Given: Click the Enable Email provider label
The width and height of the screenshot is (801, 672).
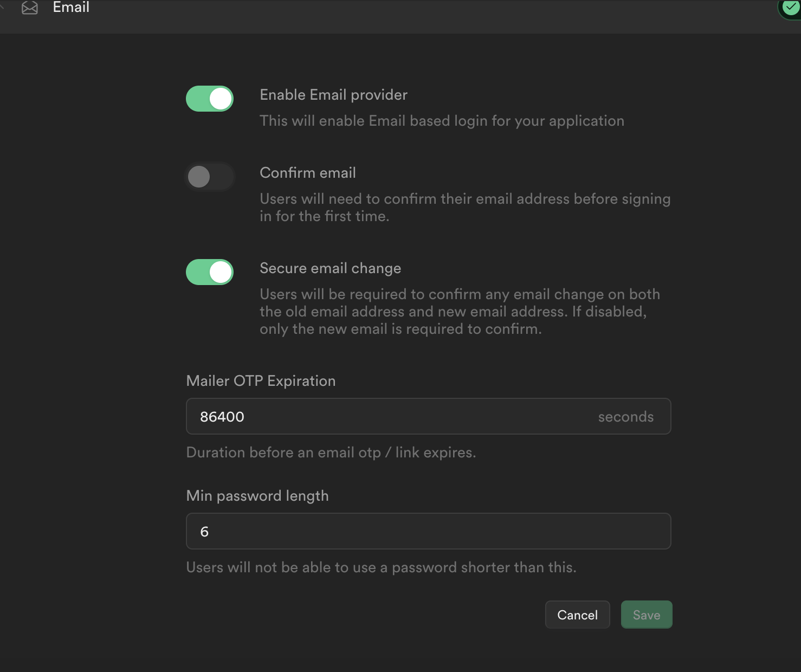Looking at the screenshot, I should pyautogui.click(x=333, y=95).
